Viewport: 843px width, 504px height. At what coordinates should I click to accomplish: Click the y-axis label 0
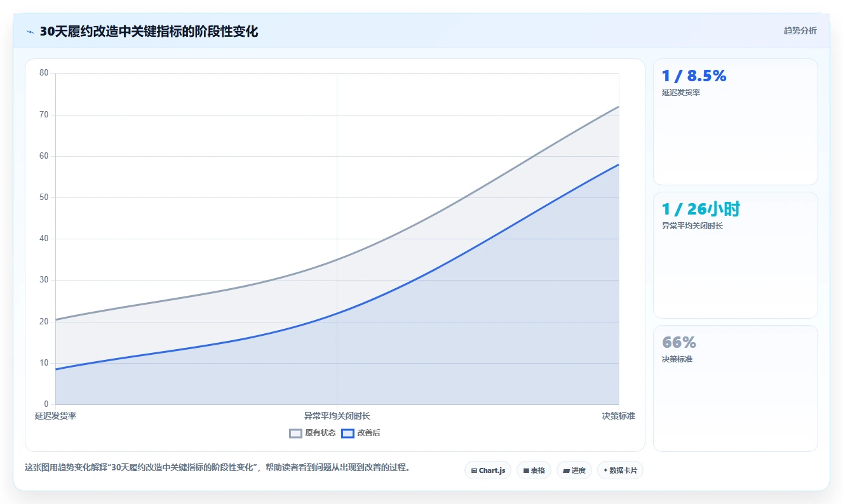[x=46, y=404]
